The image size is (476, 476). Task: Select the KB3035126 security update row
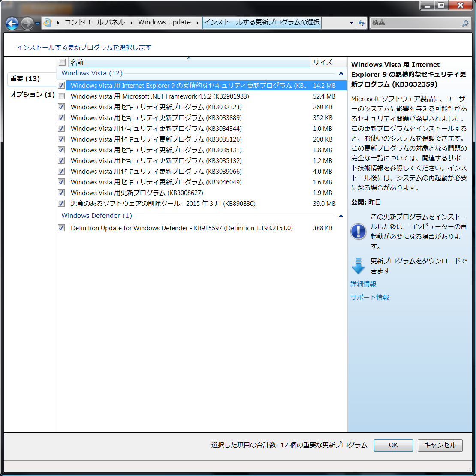click(202, 139)
